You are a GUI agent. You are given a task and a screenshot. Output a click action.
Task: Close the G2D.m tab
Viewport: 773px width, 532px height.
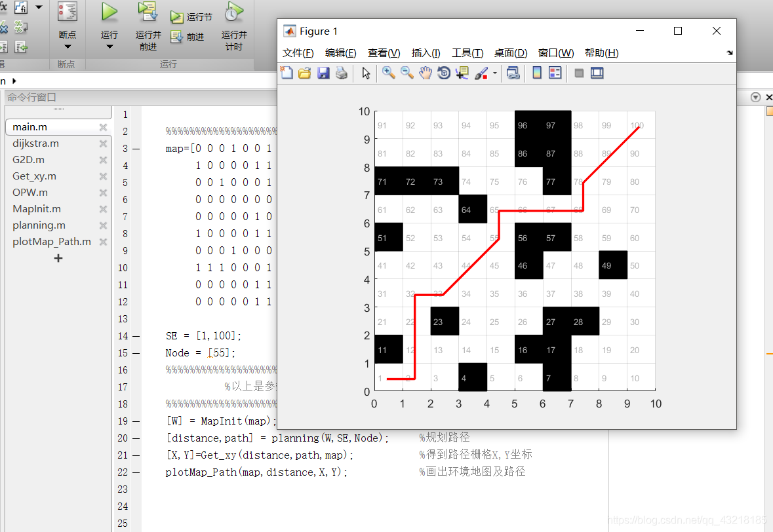click(103, 160)
